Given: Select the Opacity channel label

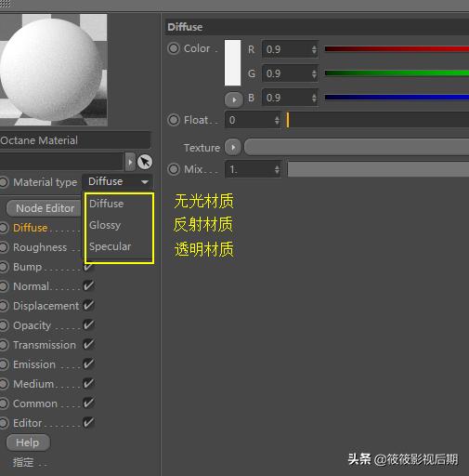Looking at the screenshot, I should [x=32, y=325].
